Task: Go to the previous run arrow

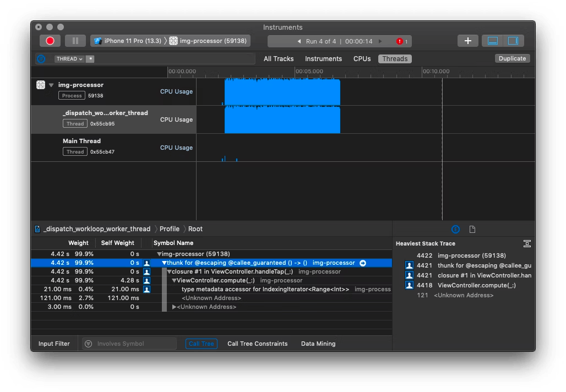Action: click(x=299, y=41)
